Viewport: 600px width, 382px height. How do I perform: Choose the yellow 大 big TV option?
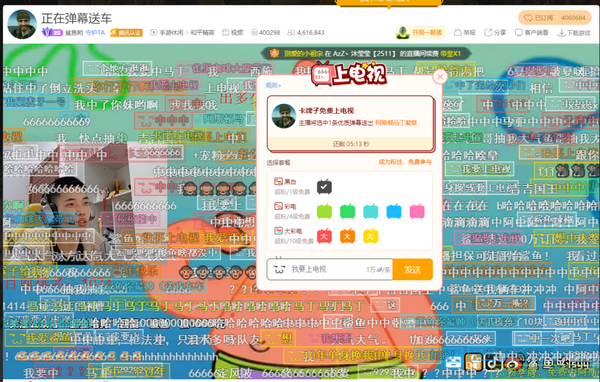pyautogui.click(x=370, y=236)
